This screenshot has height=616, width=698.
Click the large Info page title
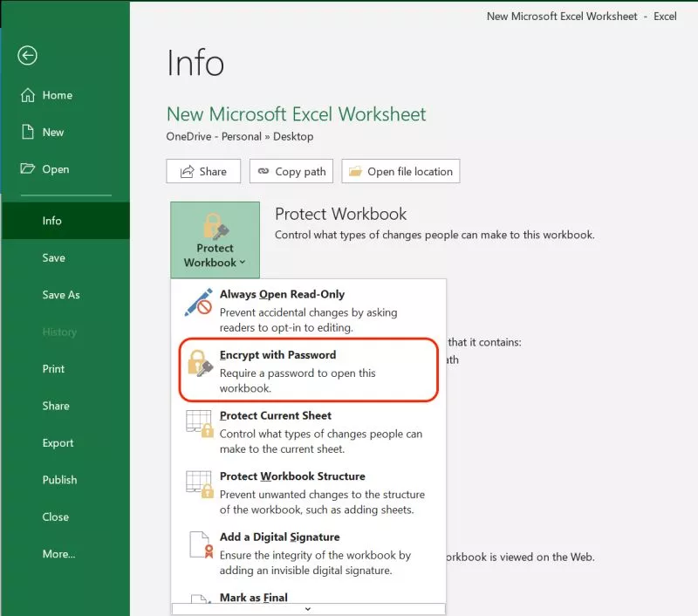point(195,63)
